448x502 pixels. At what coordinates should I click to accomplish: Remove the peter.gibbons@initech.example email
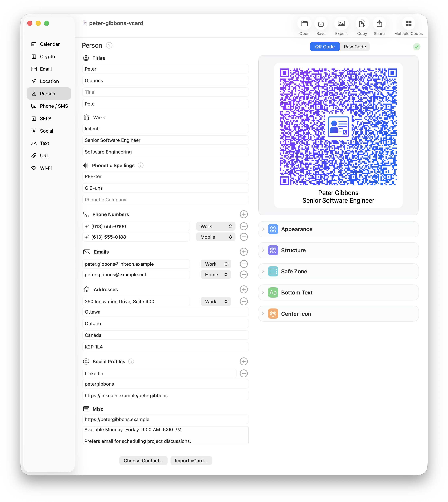pyautogui.click(x=244, y=264)
